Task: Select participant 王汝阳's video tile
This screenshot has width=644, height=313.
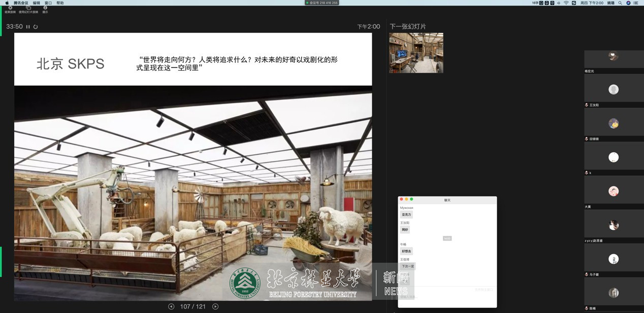Action: coord(614,90)
